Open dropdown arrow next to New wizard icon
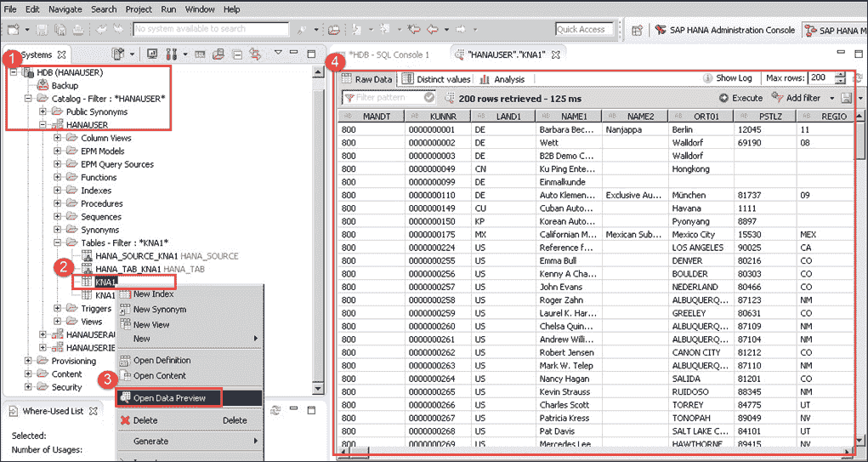This screenshot has width=868, height=462. (26, 30)
